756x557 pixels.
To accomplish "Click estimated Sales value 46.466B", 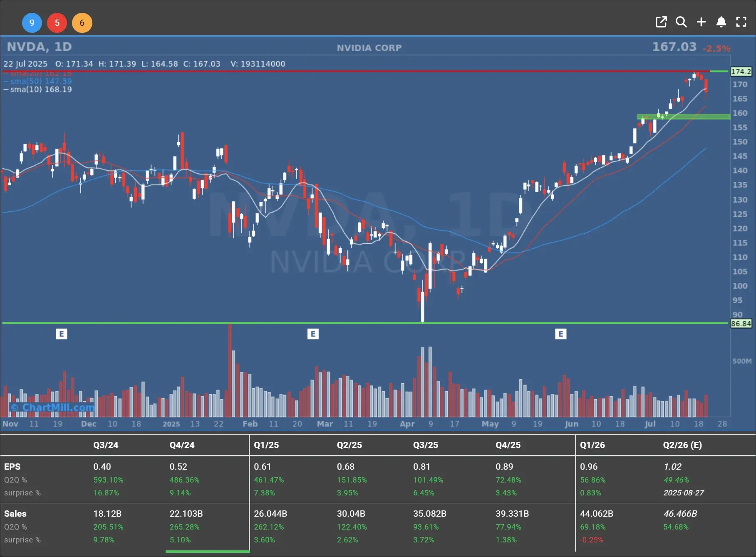I will click(x=680, y=514).
